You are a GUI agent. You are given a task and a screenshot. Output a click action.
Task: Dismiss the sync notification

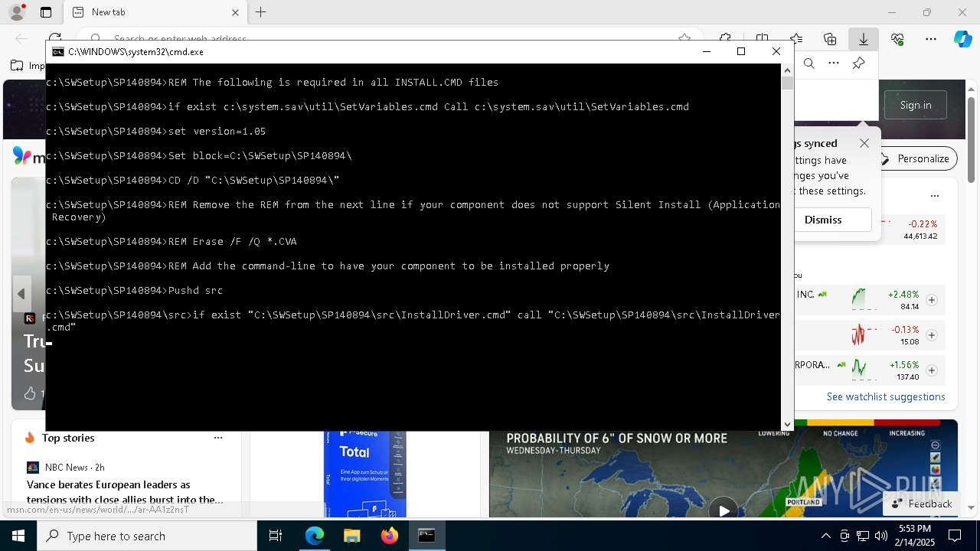coord(823,220)
